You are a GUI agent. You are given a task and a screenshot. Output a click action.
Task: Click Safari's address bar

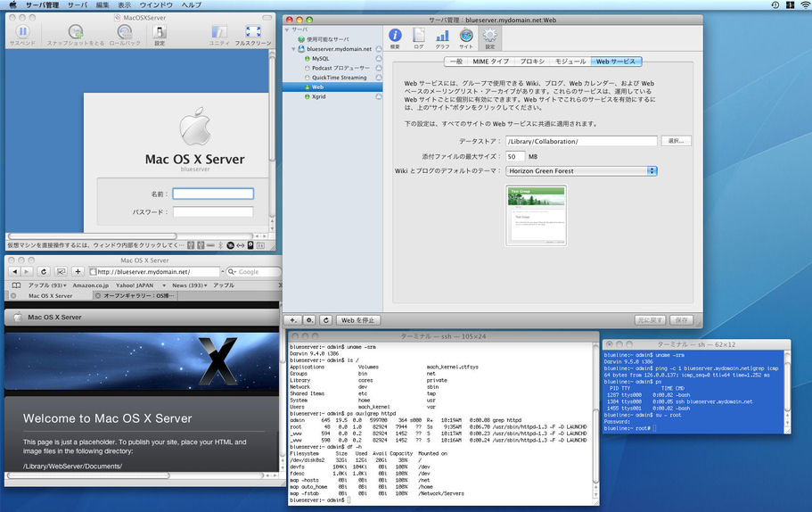pos(154,271)
